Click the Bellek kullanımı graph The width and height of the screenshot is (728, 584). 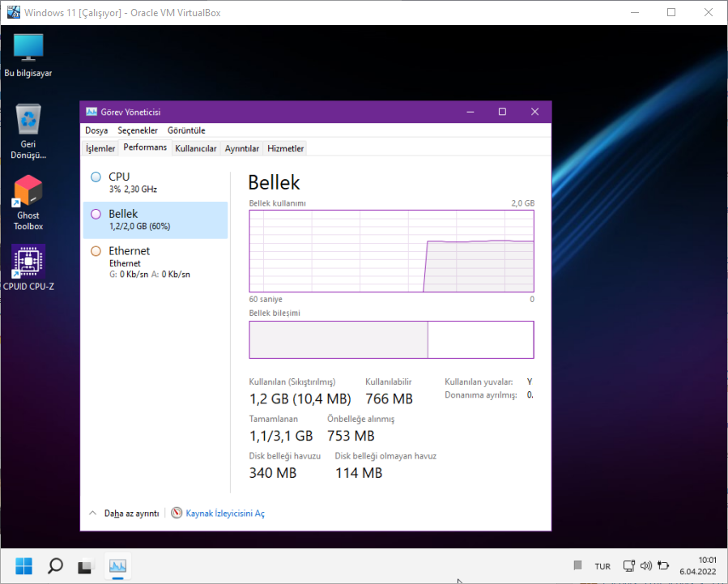[391, 251]
